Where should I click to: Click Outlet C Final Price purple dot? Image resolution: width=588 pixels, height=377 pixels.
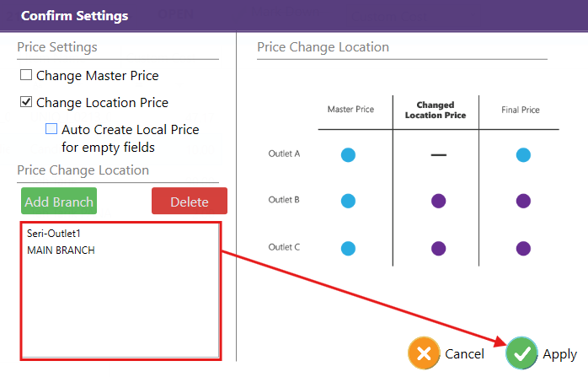(x=523, y=248)
